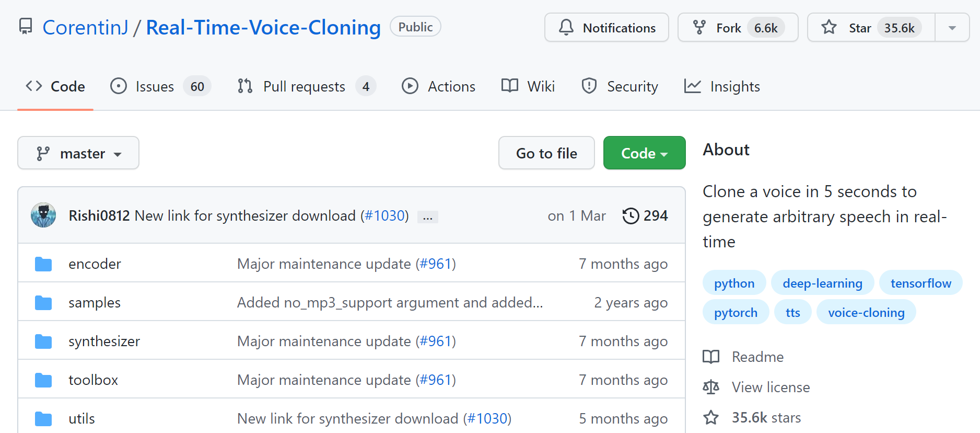Screen dimensions: 980x433
Task: Click the voice-cloning topic tag
Action: click(866, 312)
